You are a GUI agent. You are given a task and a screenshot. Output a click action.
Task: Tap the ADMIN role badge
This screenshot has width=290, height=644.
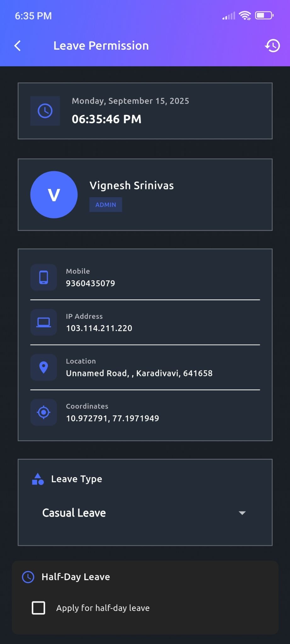tap(105, 205)
